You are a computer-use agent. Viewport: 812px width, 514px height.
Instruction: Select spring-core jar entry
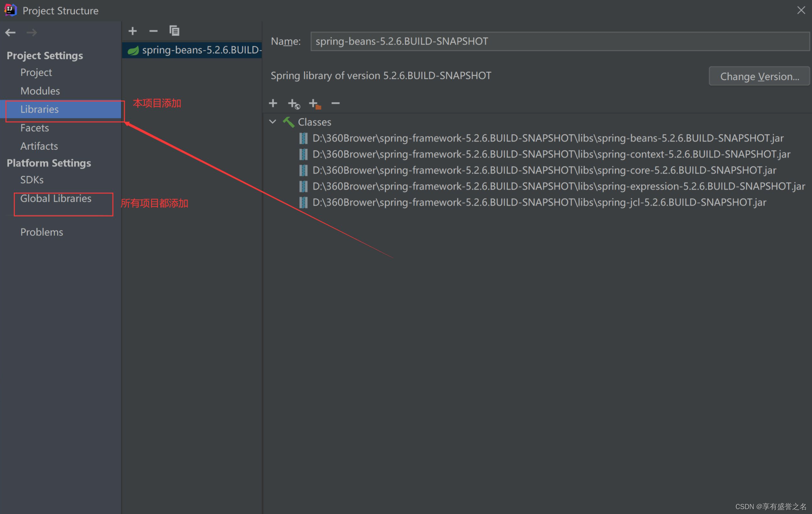pyautogui.click(x=544, y=170)
